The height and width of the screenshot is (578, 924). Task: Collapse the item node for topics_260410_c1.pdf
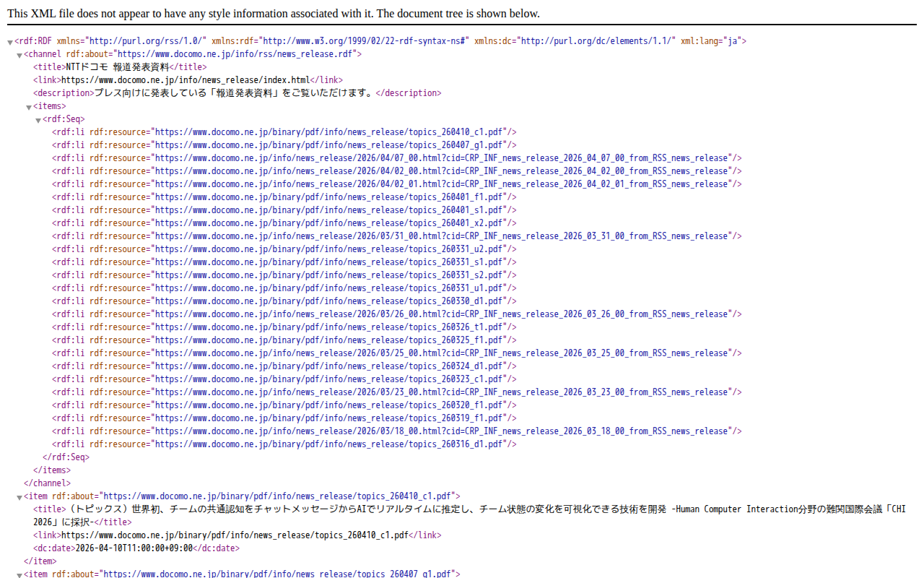19,498
